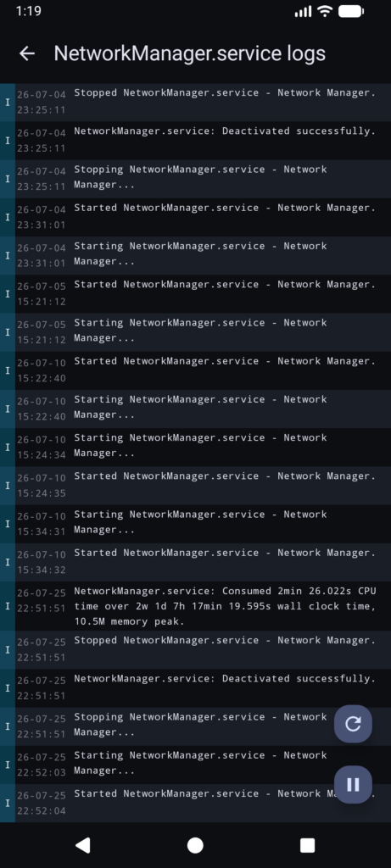Select Starting entry at 22:52:03
Screen dimensions: 391x868
click(x=195, y=765)
